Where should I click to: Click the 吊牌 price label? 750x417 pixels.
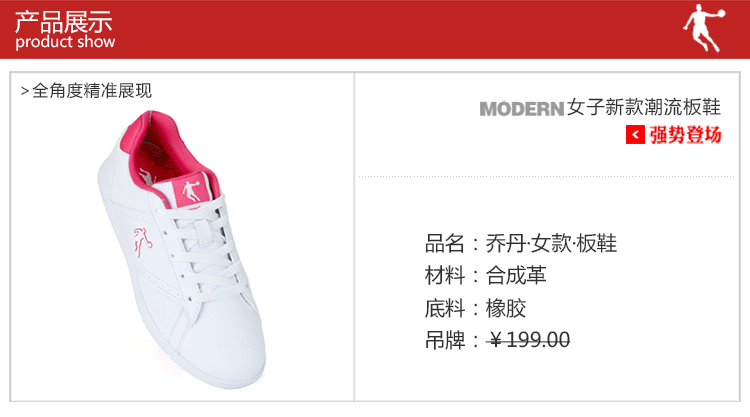pos(445,340)
